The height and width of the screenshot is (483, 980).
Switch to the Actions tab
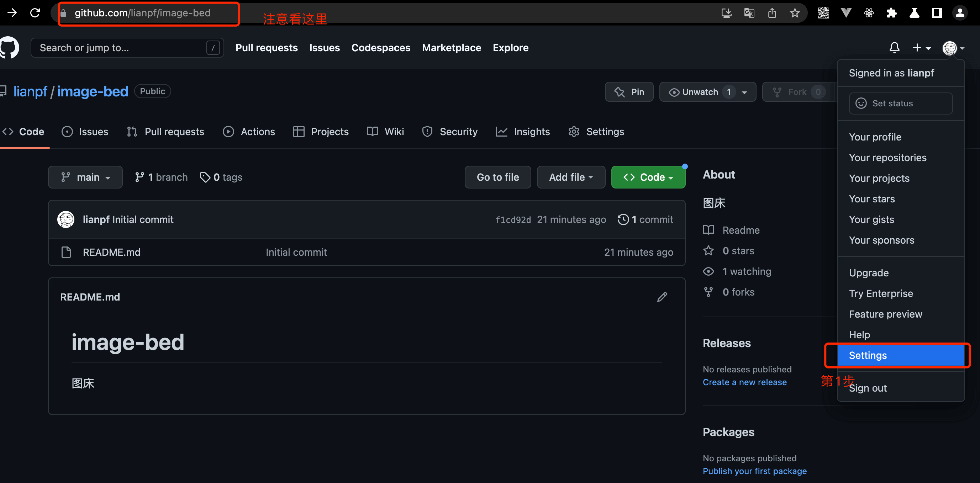pos(249,132)
